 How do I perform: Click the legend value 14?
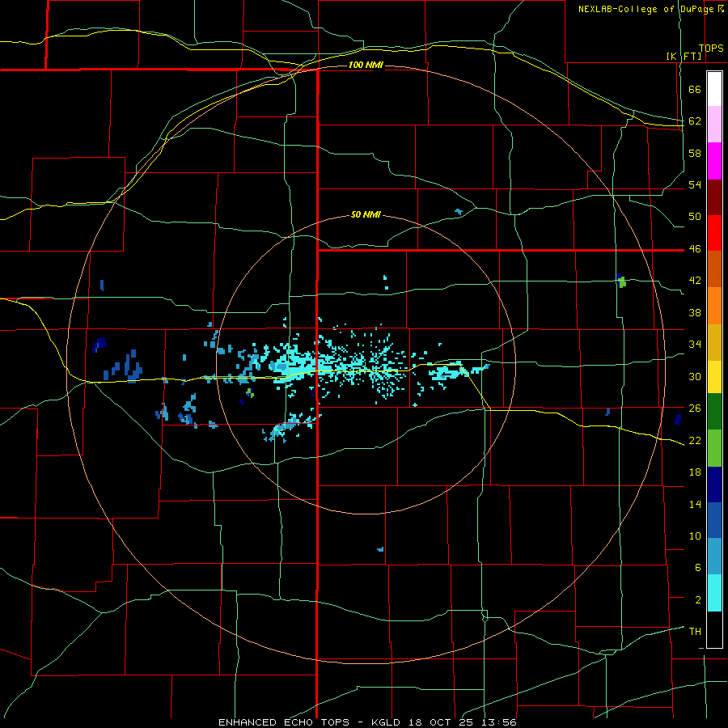[695, 504]
